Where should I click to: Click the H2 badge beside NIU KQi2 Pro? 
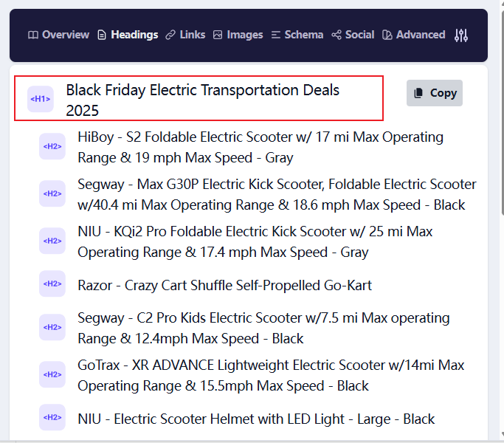(x=52, y=241)
